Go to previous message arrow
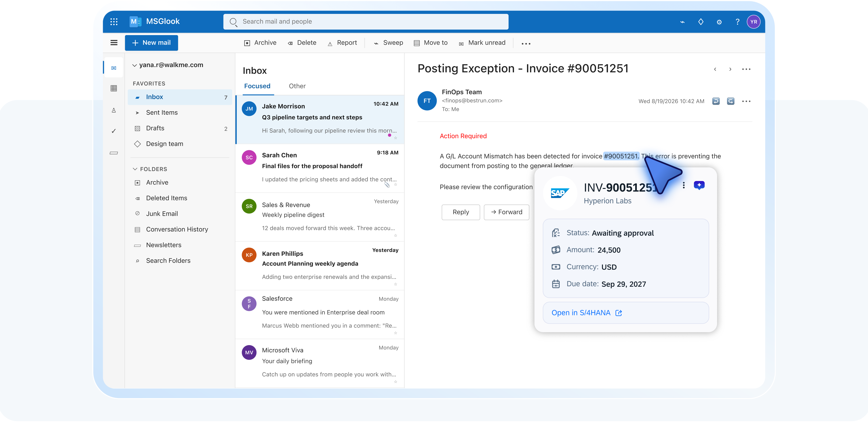 pyautogui.click(x=715, y=69)
